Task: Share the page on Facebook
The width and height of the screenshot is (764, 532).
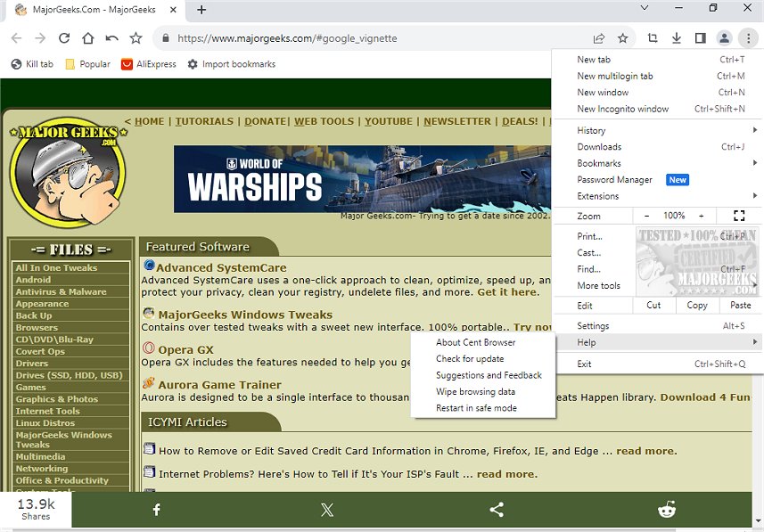Action: (x=156, y=510)
